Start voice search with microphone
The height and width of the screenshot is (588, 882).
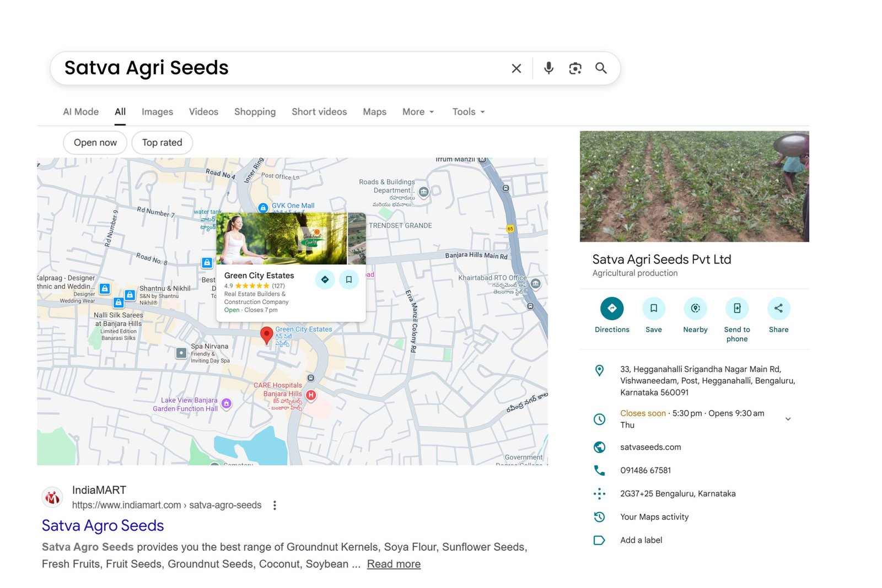548,68
